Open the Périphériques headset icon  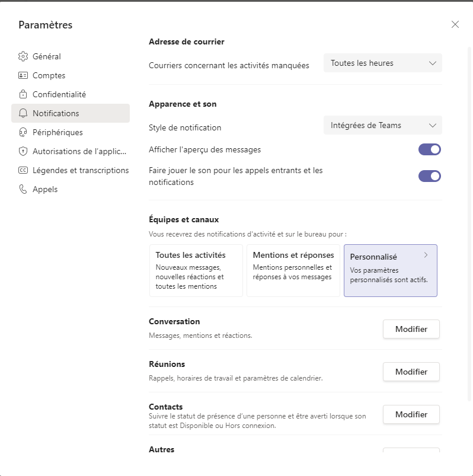click(x=23, y=132)
